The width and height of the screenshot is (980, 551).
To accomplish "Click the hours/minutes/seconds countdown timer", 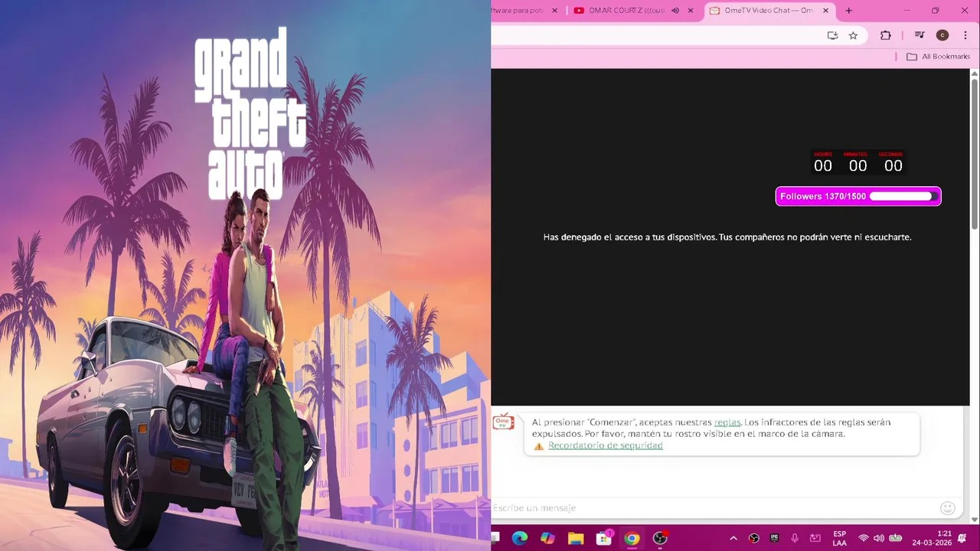I will click(x=858, y=162).
